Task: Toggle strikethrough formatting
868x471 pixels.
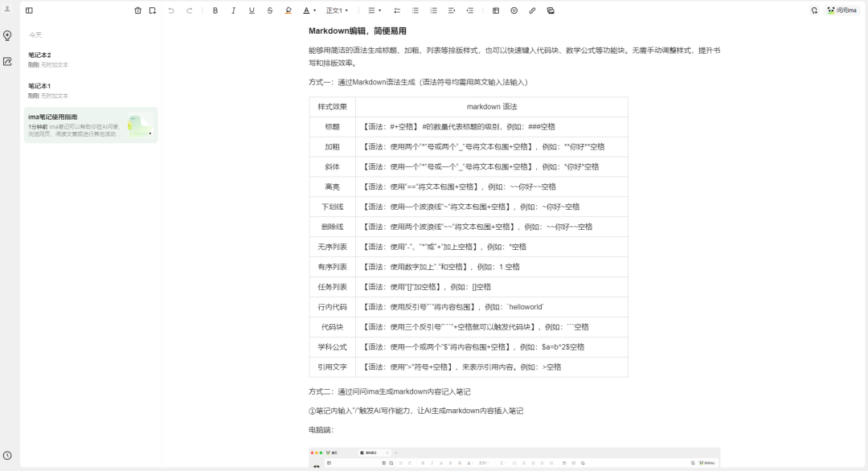Action: click(x=270, y=10)
